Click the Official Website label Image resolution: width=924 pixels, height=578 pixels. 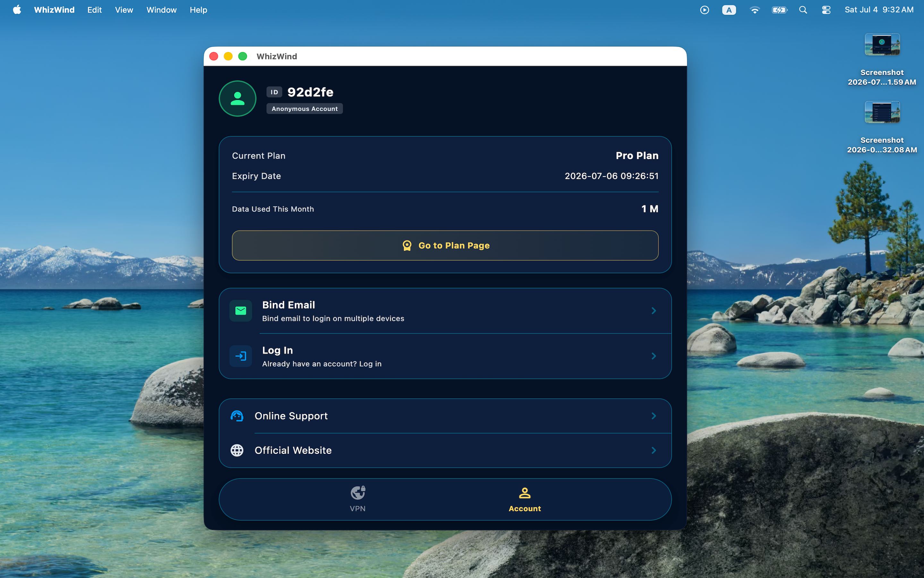click(x=293, y=450)
